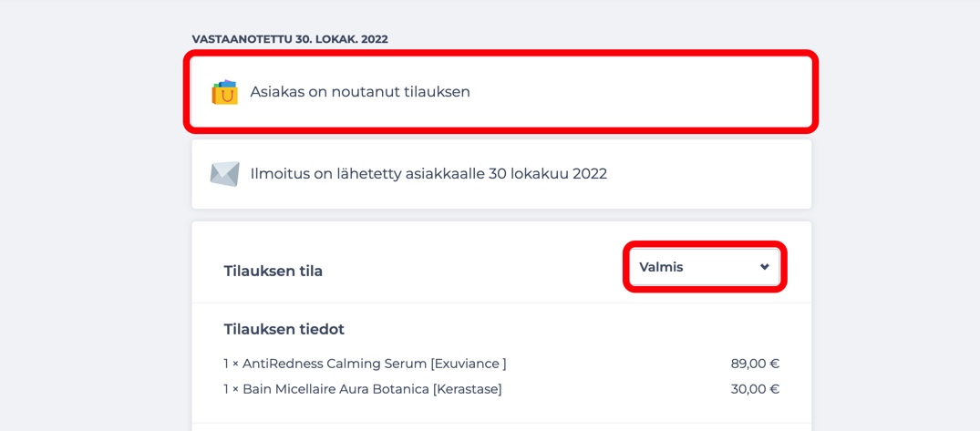980x431 pixels.
Task: Click the '1 ×' before Bain Micellaire
Action: [x=232, y=389]
